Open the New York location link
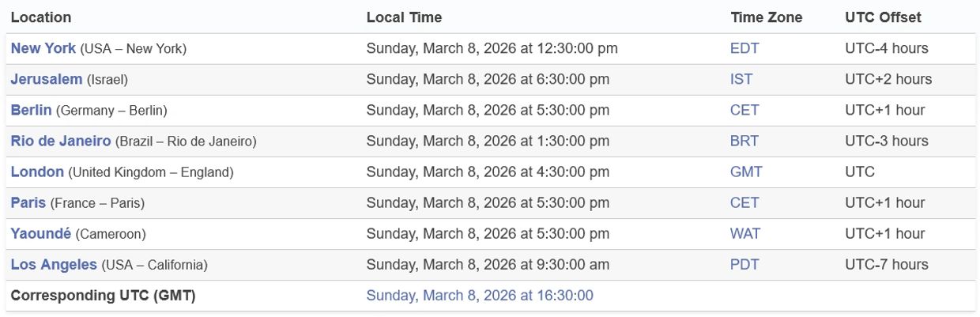Image resolution: width=980 pixels, height=317 pixels. point(43,48)
